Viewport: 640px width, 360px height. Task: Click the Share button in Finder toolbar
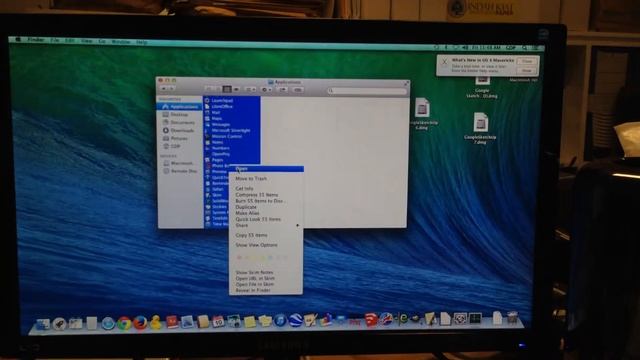pyautogui.click(x=282, y=89)
